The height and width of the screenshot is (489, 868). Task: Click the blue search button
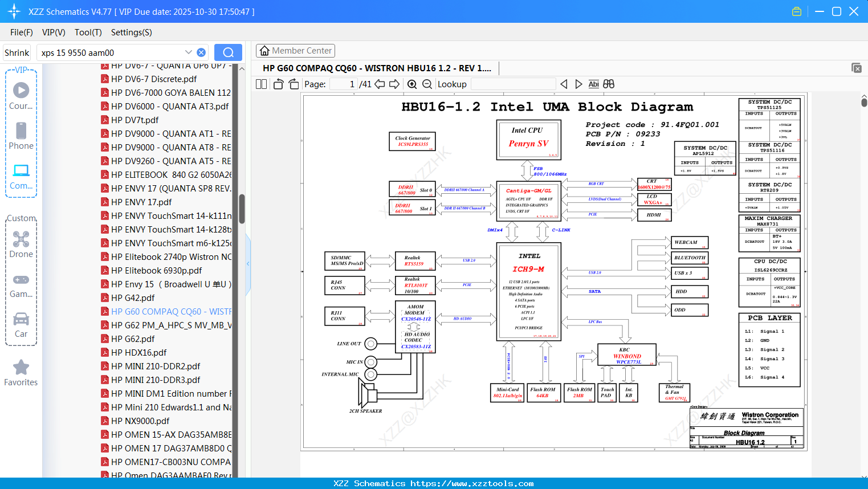[228, 52]
